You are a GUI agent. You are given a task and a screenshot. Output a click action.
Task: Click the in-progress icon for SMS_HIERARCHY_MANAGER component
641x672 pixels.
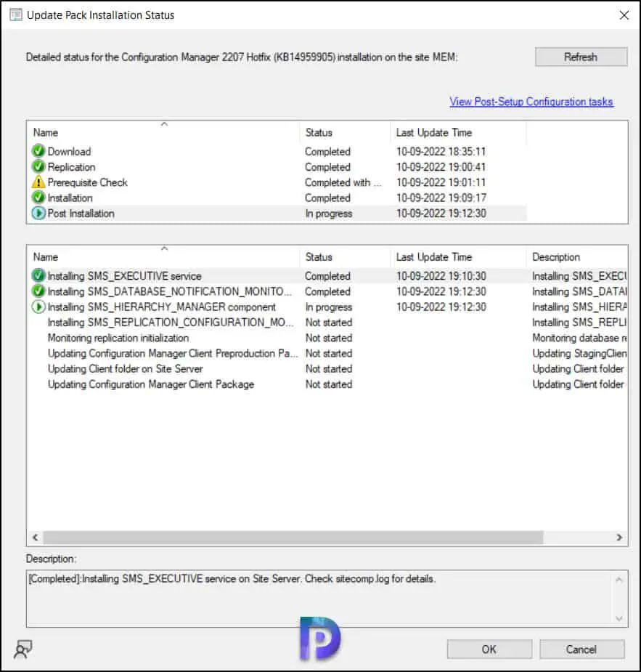pyautogui.click(x=38, y=307)
